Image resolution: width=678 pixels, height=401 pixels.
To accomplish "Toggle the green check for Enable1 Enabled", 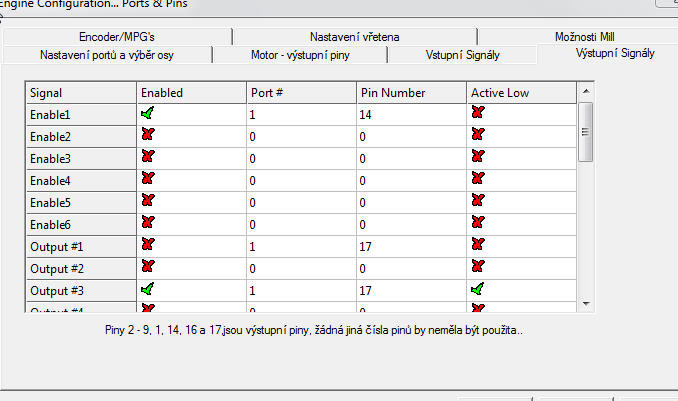I will (x=148, y=114).
